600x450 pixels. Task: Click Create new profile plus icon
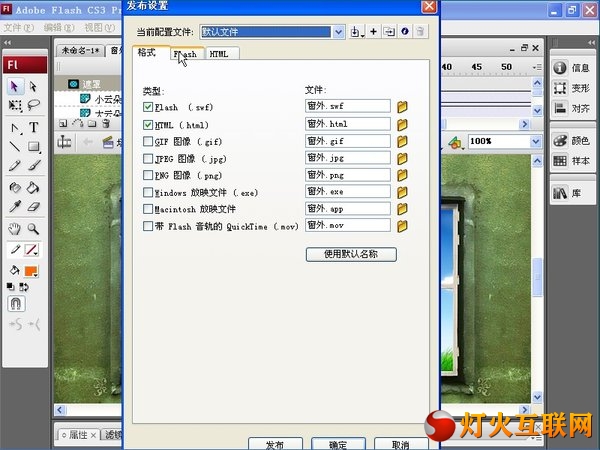[x=373, y=32]
